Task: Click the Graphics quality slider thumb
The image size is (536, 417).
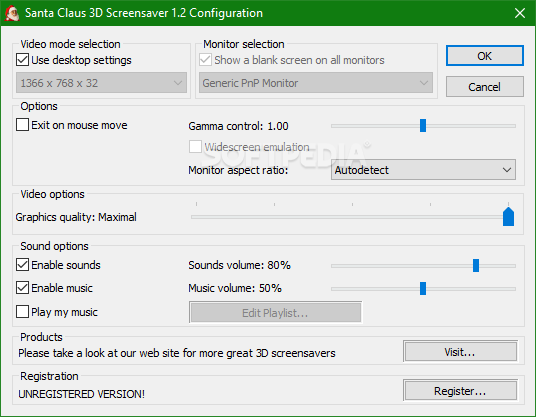Action: pyautogui.click(x=508, y=216)
